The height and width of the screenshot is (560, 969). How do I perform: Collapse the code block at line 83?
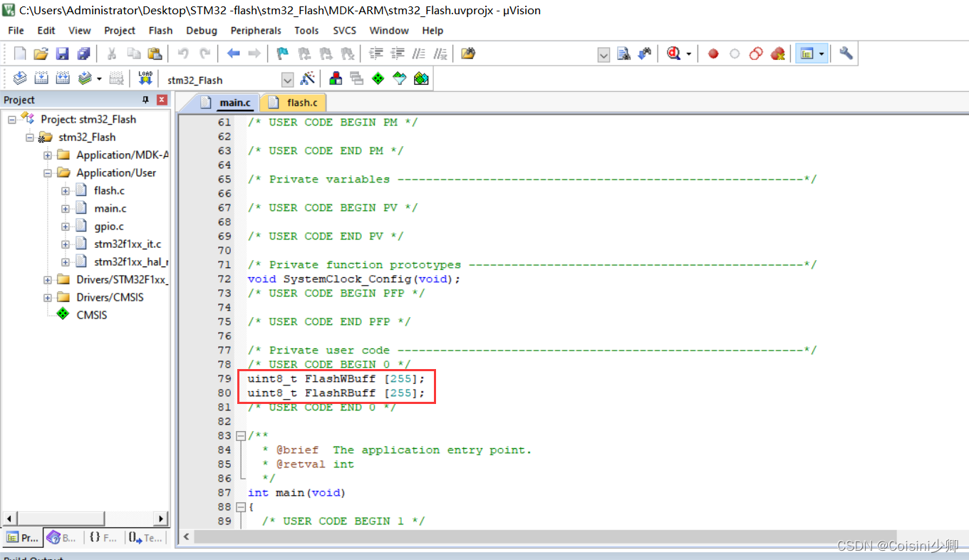click(x=240, y=435)
